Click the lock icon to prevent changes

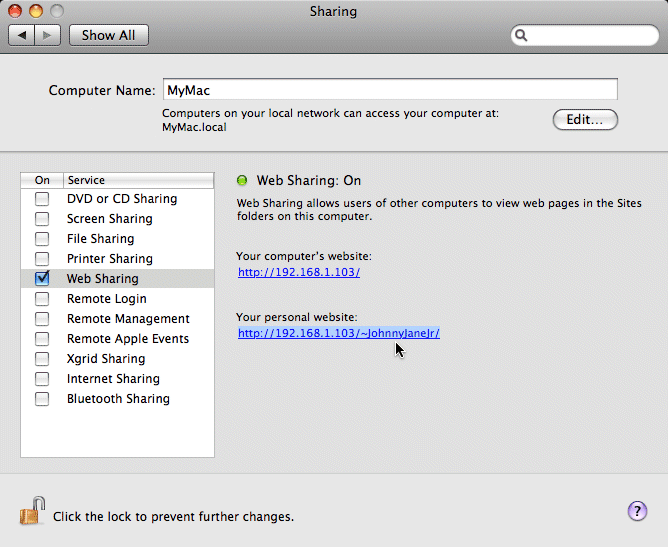pyautogui.click(x=32, y=512)
